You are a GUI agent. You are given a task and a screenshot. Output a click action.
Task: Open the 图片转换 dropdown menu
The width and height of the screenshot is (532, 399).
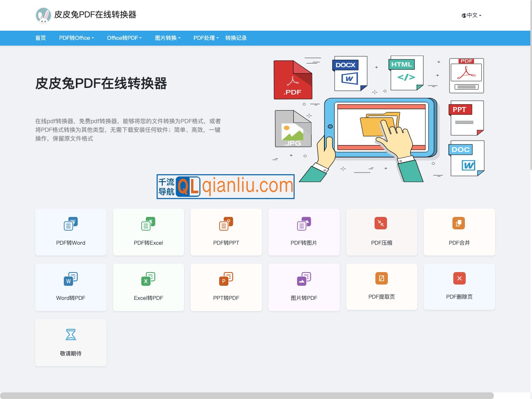pyautogui.click(x=167, y=38)
